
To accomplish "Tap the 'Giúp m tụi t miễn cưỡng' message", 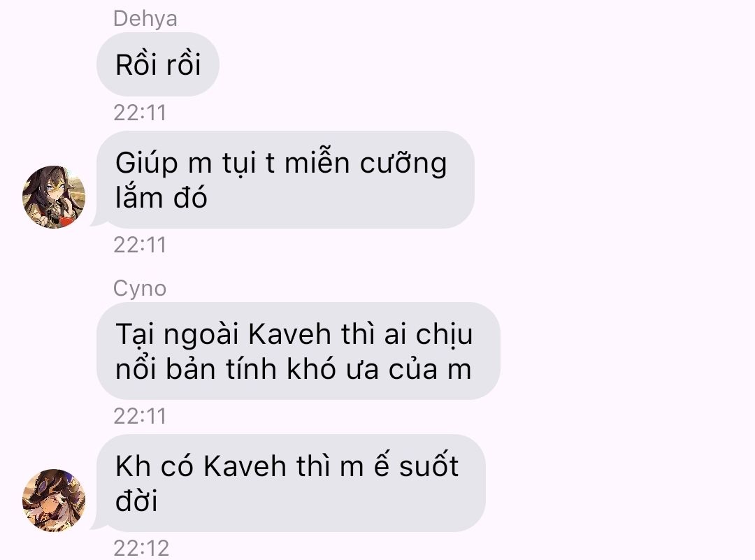I will point(285,180).
